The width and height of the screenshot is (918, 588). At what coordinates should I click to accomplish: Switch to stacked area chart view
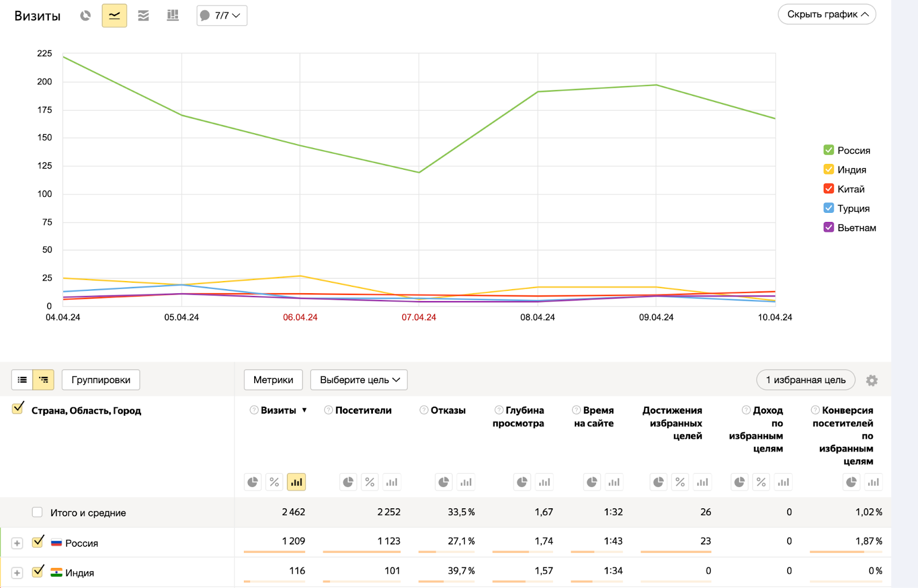click(143, 15)
